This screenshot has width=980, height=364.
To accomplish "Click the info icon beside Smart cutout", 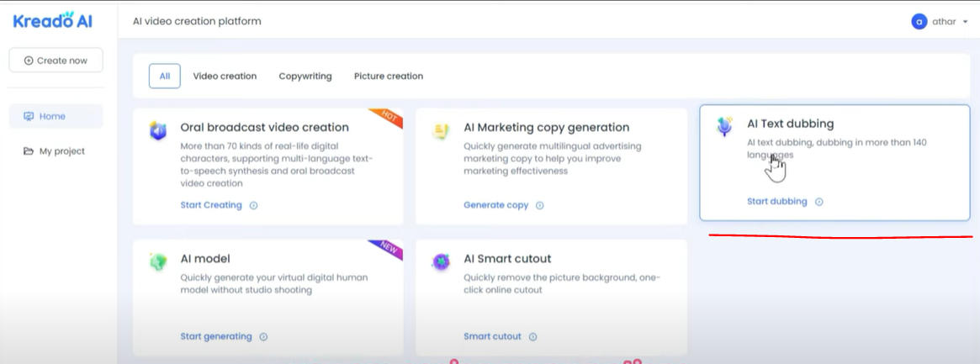I will (x=533, y=337).
